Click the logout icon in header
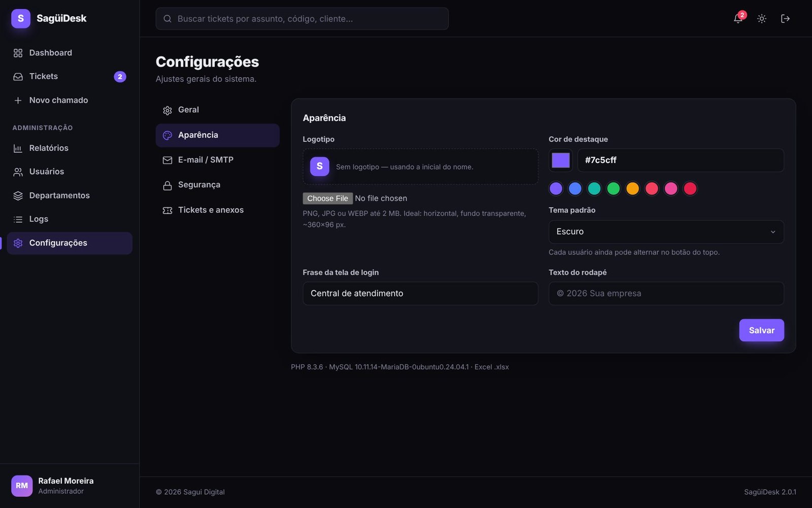 click(x=785, y=19)
